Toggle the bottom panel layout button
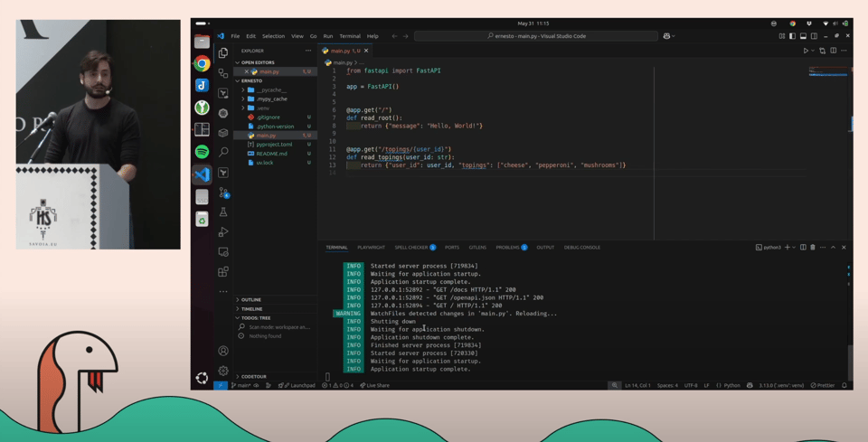The height and width of the screenshot is (442, 868). tap(803, 36)
